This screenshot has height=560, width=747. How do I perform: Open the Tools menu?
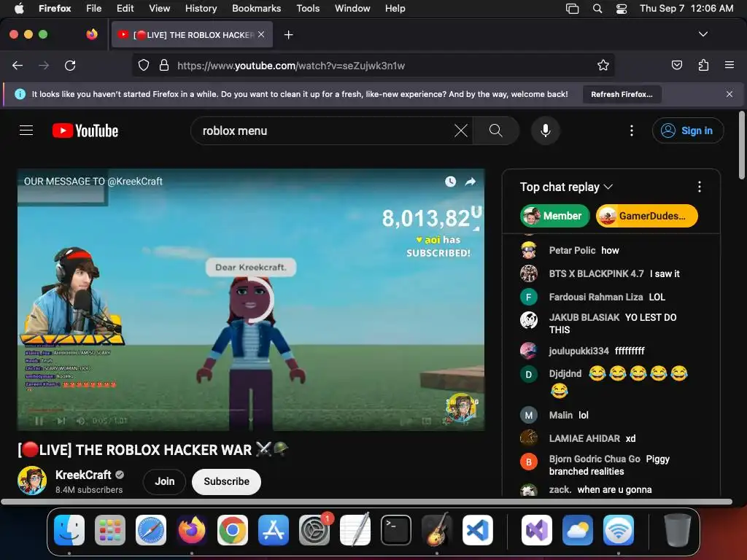308,8
